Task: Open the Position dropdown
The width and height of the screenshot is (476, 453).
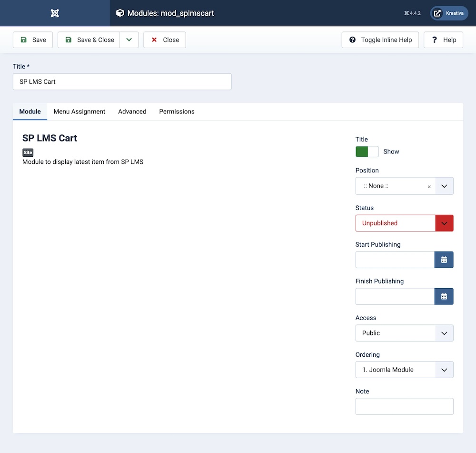Action: (444, 186)
